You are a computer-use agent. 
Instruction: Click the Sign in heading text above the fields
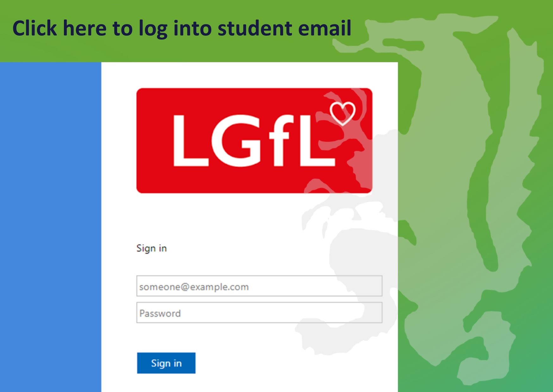coord(152,248)
